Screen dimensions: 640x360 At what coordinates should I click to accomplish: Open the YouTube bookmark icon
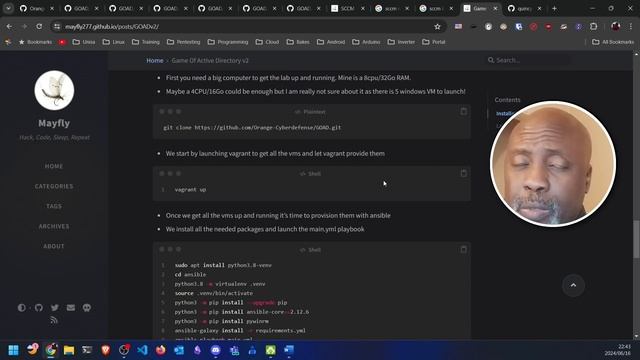62,42
